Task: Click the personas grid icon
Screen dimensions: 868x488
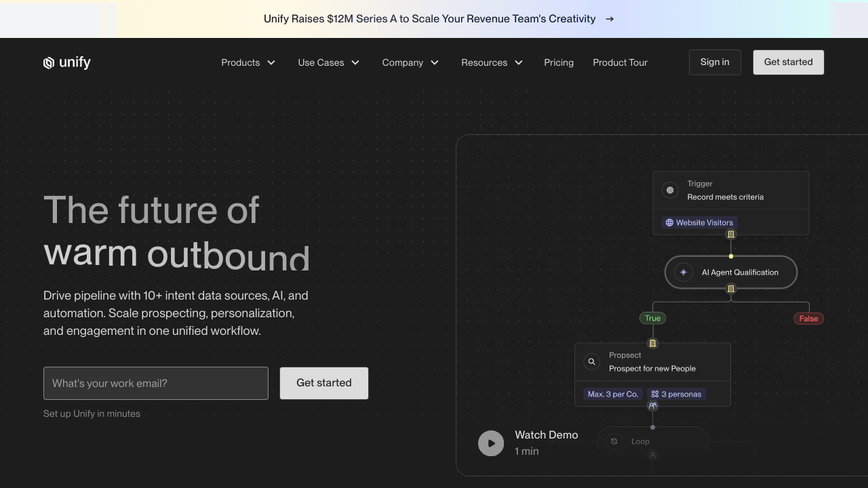Action: point(654,394)
